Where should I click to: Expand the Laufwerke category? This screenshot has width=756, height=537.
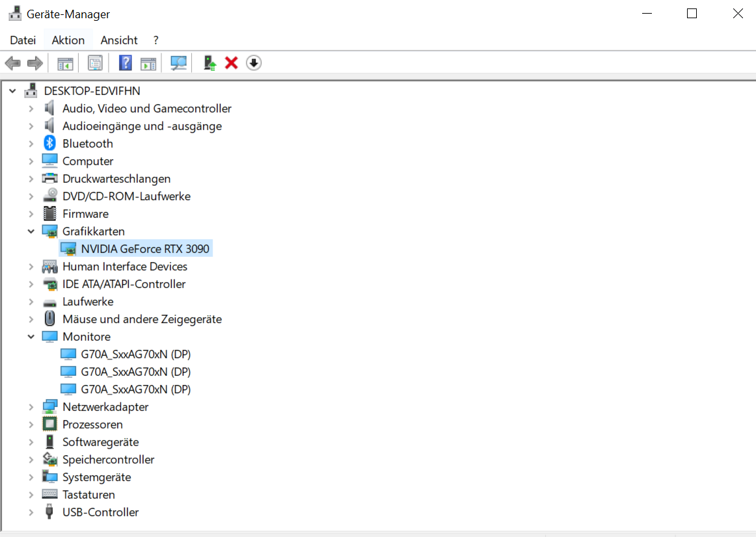(31, 302)
